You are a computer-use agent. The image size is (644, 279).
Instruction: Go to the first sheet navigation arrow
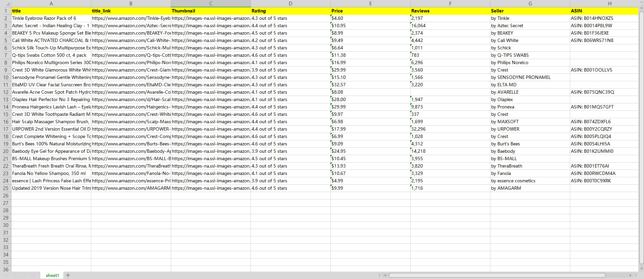pyautogui.click(x=7, y=275)
